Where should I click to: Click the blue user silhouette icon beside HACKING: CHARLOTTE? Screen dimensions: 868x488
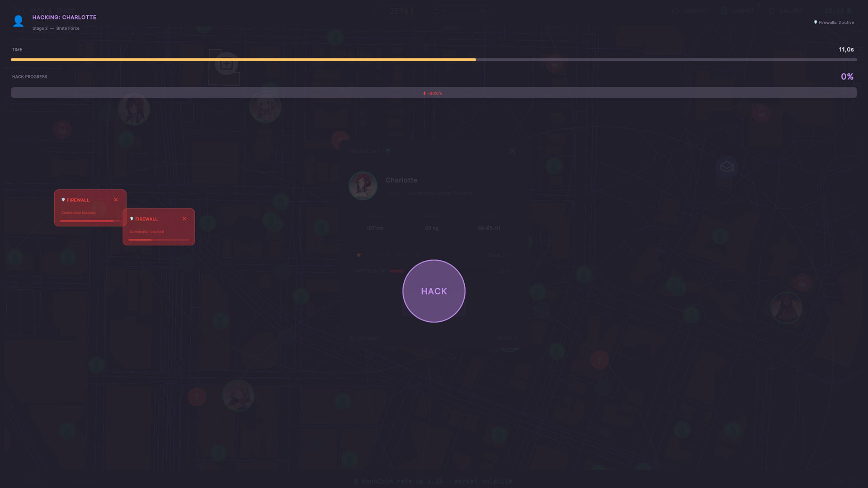[x=18, y=21]
